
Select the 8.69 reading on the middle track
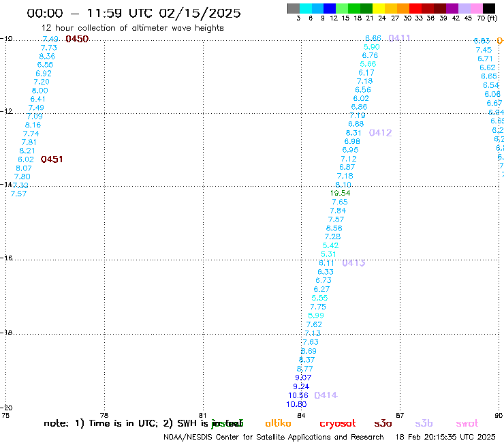(309, 351)
